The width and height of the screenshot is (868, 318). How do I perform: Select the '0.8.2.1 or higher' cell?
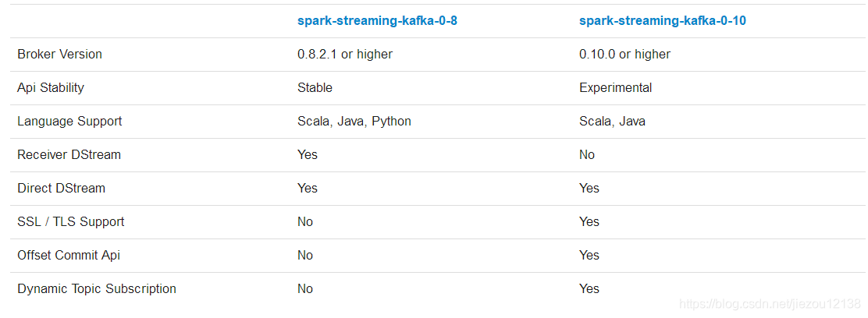click(345, 55)
